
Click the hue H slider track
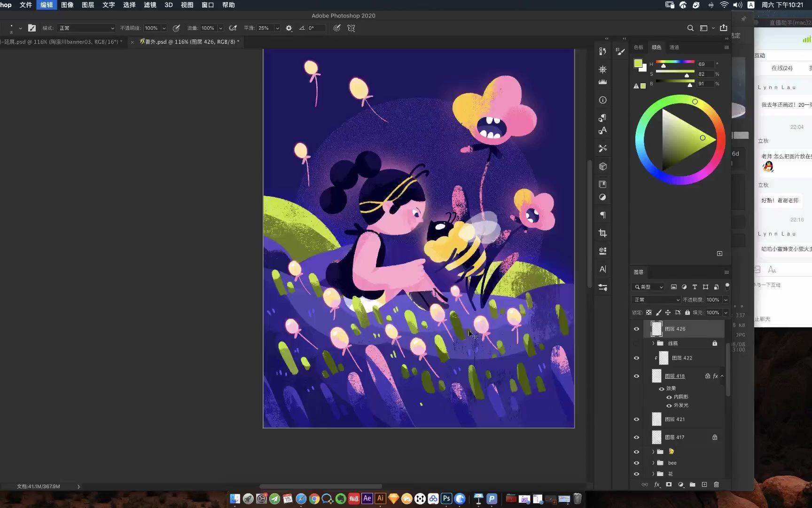(675, 62)
